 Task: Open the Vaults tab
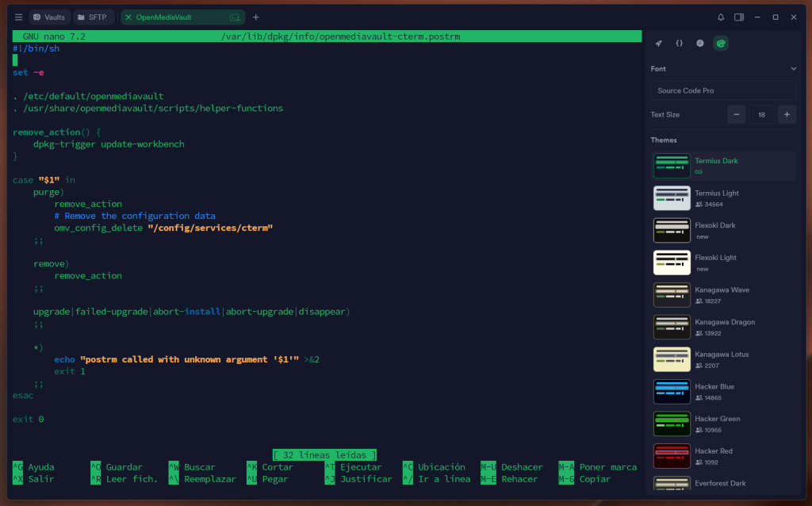[x=49, y=17]
